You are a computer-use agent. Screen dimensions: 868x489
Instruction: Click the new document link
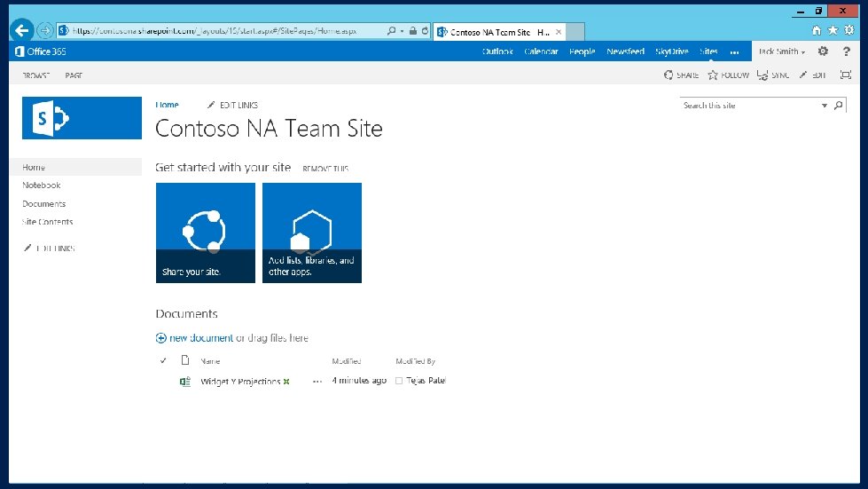[201, 338]
